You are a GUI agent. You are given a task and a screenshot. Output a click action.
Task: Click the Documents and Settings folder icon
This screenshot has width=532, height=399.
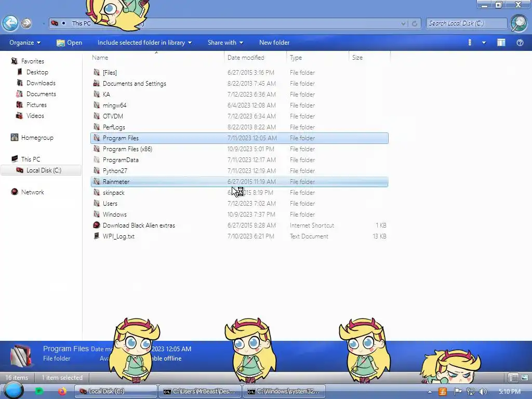pyautogui.click(x=97, y=84)
